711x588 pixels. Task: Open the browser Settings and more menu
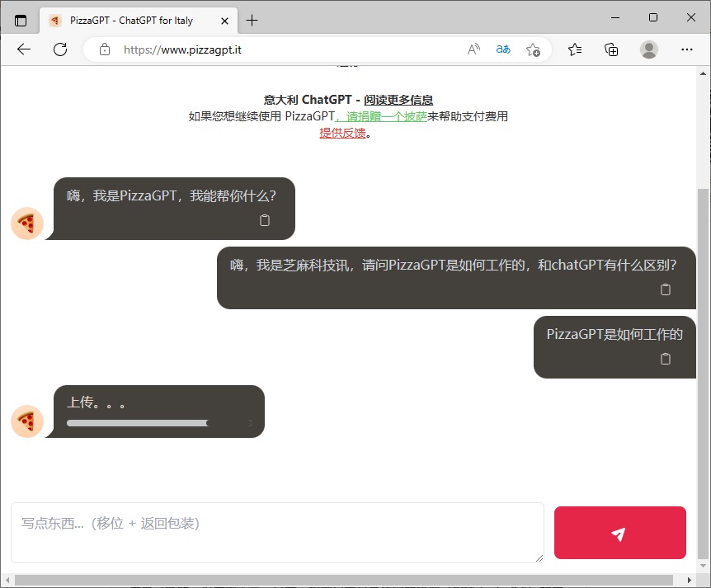pyautogui.click(x=687, y=49)
